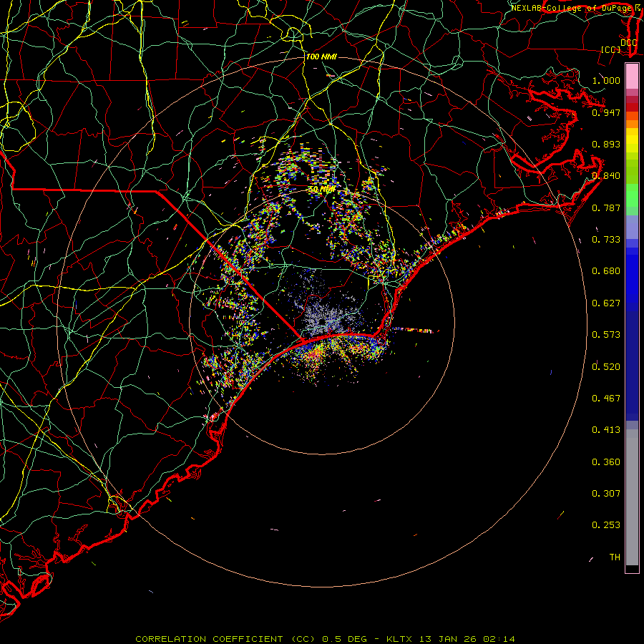Pick the gray swatch on the color scale
644x644 pixels.
pyautogui.click(x=632, y=497)
